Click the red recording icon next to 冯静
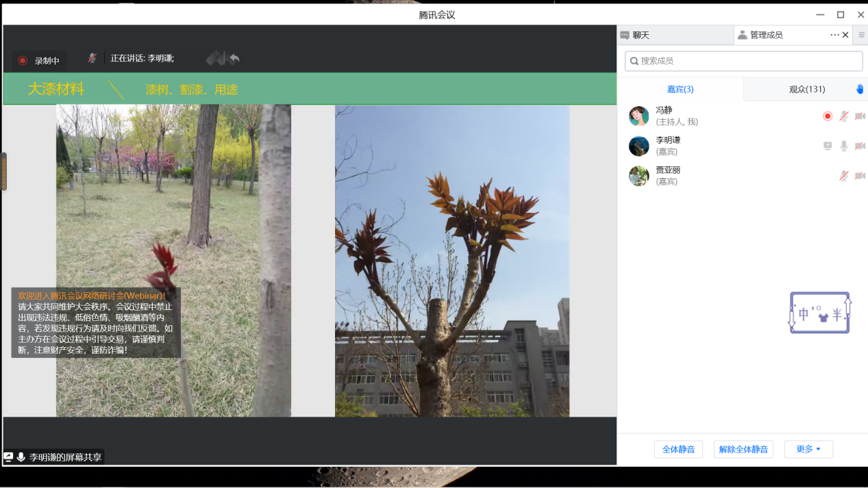 pos(828,116)
